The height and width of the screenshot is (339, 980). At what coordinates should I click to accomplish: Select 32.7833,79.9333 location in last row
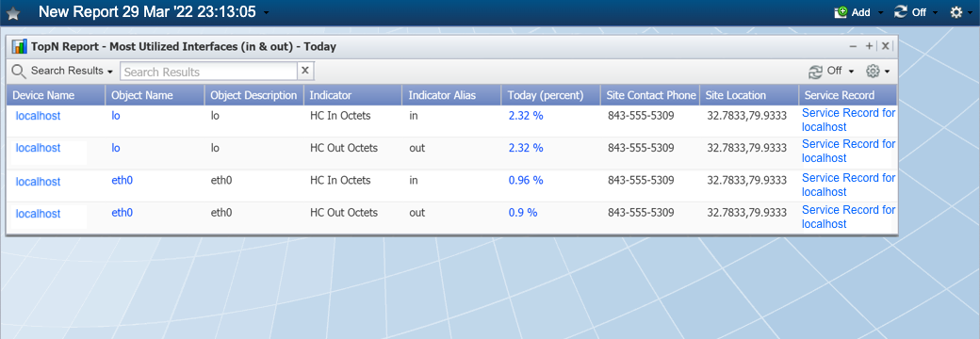coord(747,212)
